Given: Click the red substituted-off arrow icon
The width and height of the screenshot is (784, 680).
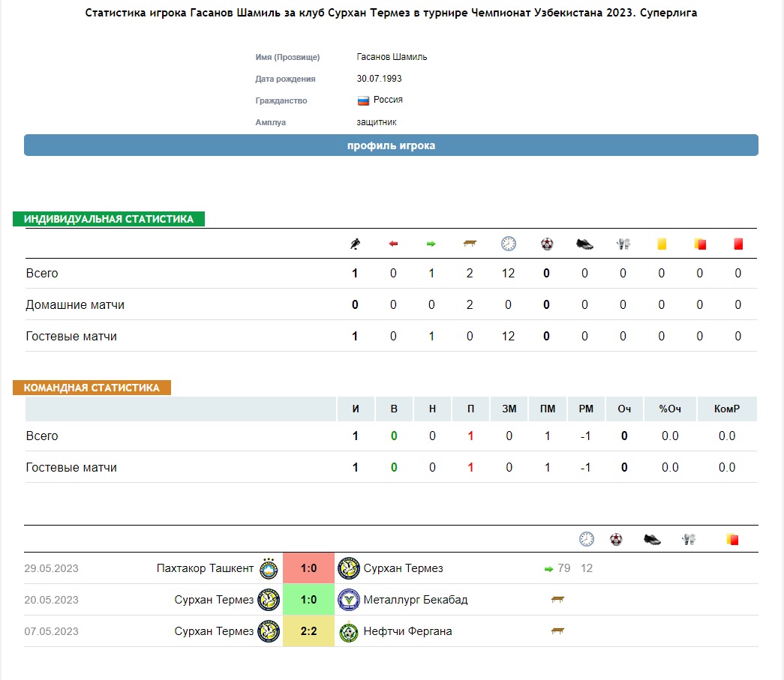Looking at the screenshot, I should click(393, 244).
